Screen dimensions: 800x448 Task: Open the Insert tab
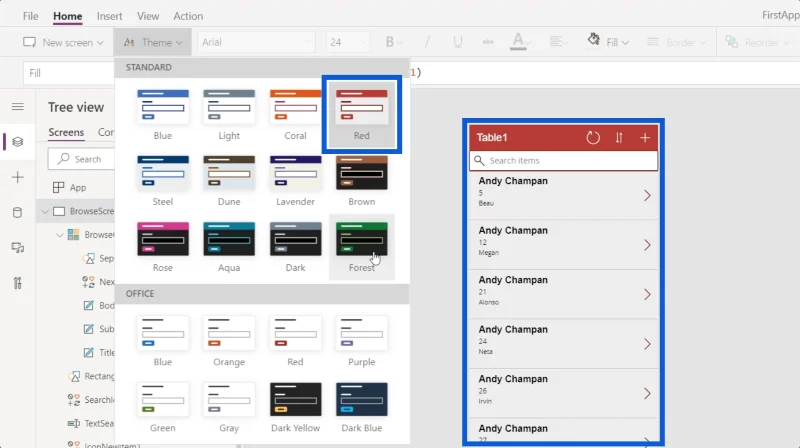click(x=109, y=16)
